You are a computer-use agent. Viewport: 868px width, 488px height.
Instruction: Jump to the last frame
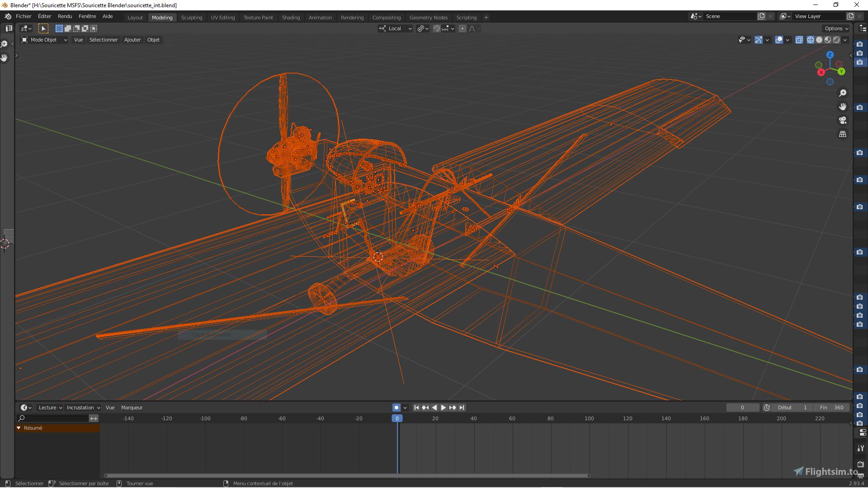(x=462, y=408)
